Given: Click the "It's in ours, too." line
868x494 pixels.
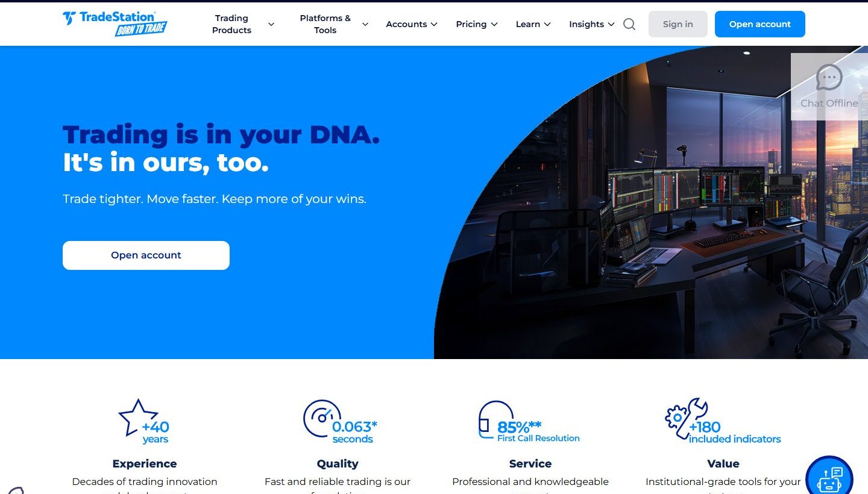Looking at the screenshot, I should point(166,163).
